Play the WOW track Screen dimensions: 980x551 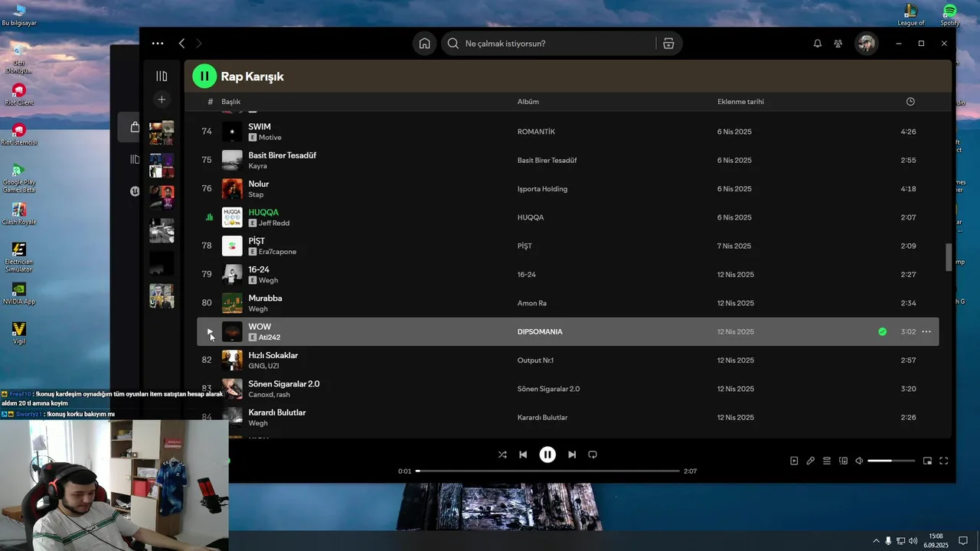point(210,332)
